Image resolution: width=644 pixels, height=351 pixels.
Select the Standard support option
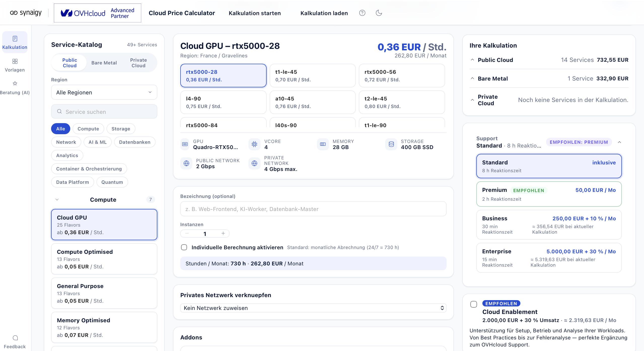coord(549,166)
